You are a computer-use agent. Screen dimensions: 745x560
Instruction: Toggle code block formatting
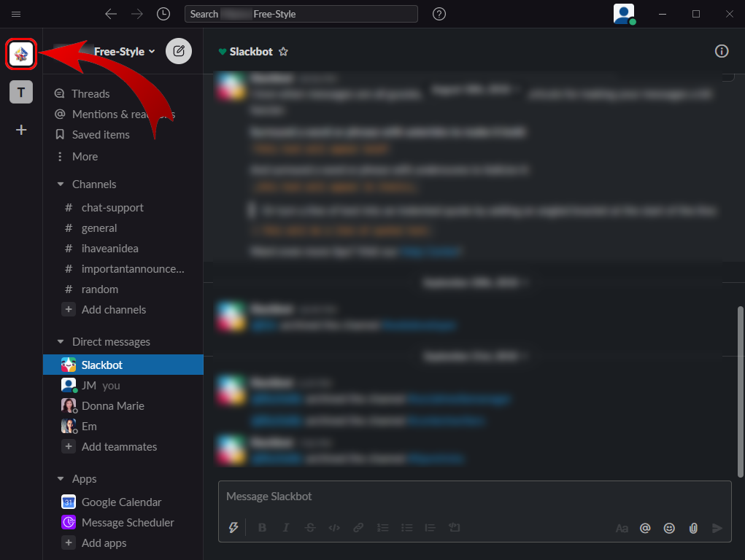[454, 528]
